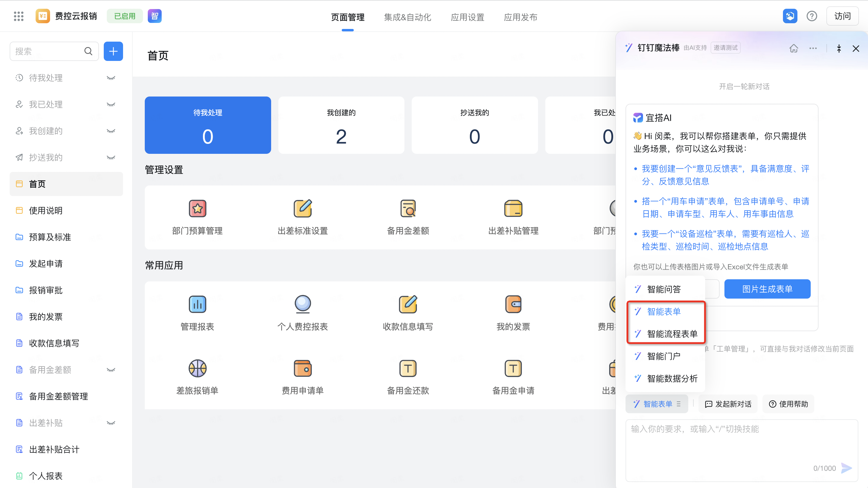Switch to the 应用设置 tab
868x488 pixels.
click(x=467, y=17)
